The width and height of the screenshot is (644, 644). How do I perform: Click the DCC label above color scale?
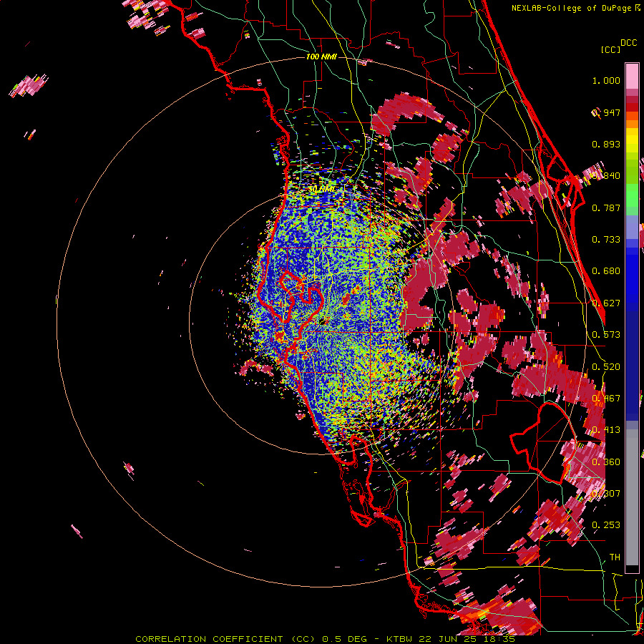point(628,43)
